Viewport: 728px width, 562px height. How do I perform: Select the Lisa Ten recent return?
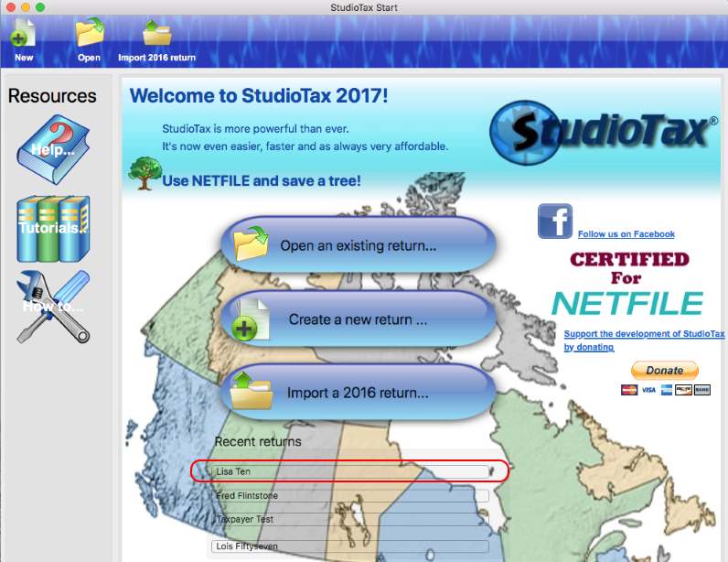(349, 471)
